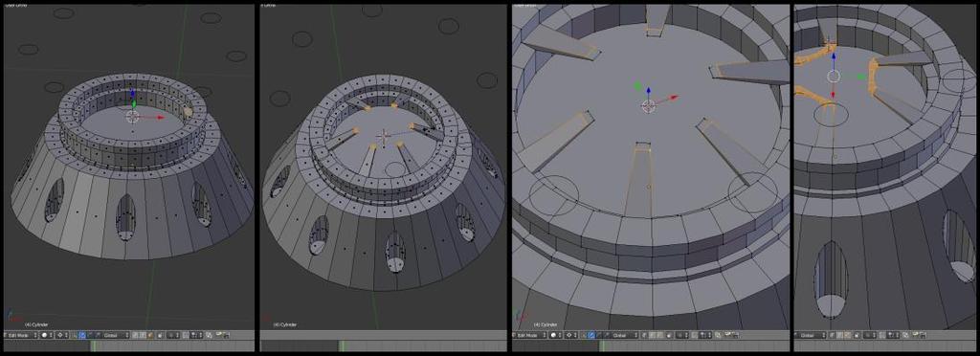
Task: Open the viewport shading selector in first viewport
Action: [x=47, y=335]
